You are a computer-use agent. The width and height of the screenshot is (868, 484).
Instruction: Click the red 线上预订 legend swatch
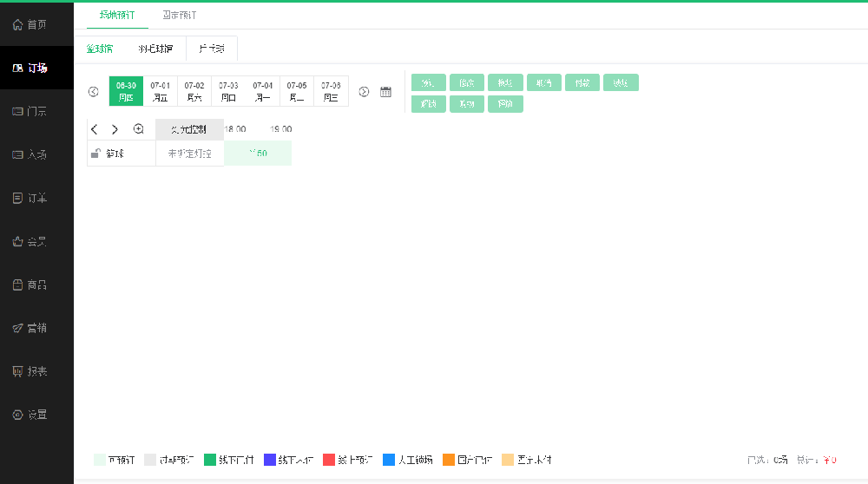(329, 460)
